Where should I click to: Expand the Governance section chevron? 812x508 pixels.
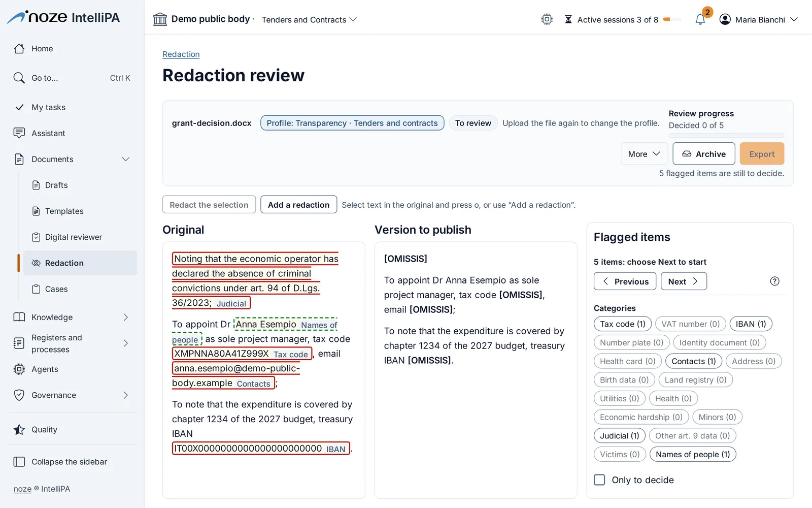(126, 395)
